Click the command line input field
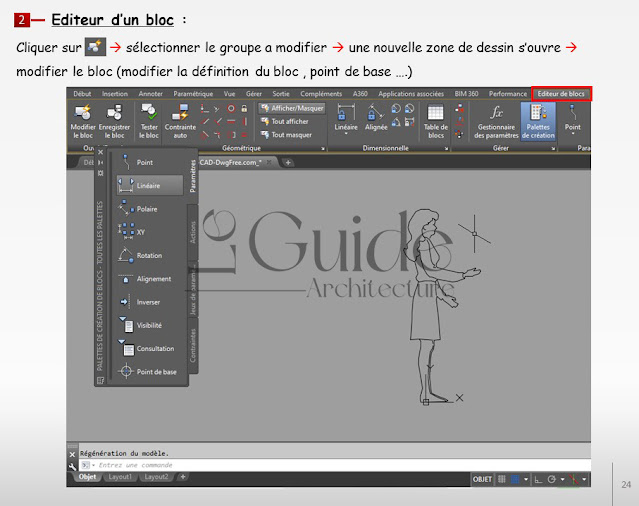The height and width of the screenshot is (506, 639). point(334,465)
